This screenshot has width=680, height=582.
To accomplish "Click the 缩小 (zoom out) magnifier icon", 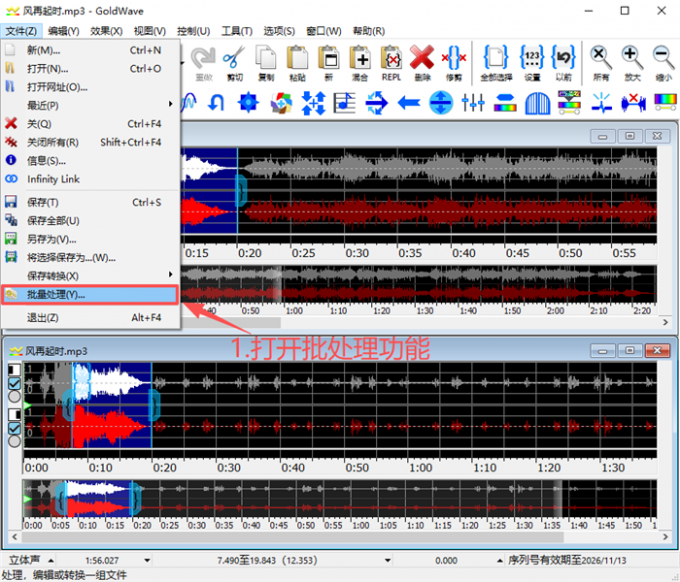I will (663, 60).
